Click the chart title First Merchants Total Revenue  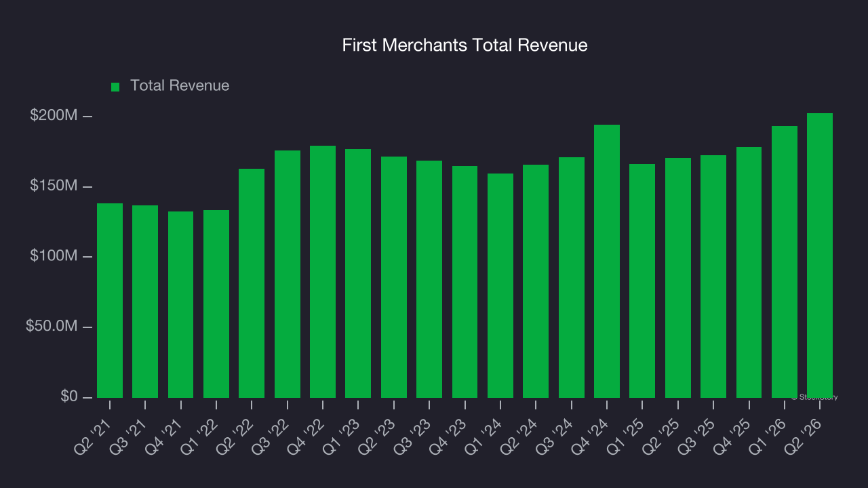pos(465,45)
